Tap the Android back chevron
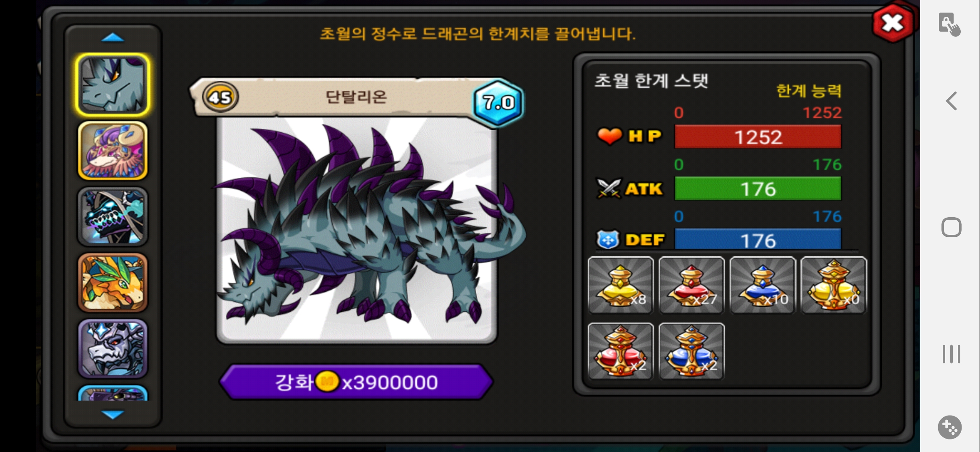This screenshot has width=980, height=452. [952, 101]
